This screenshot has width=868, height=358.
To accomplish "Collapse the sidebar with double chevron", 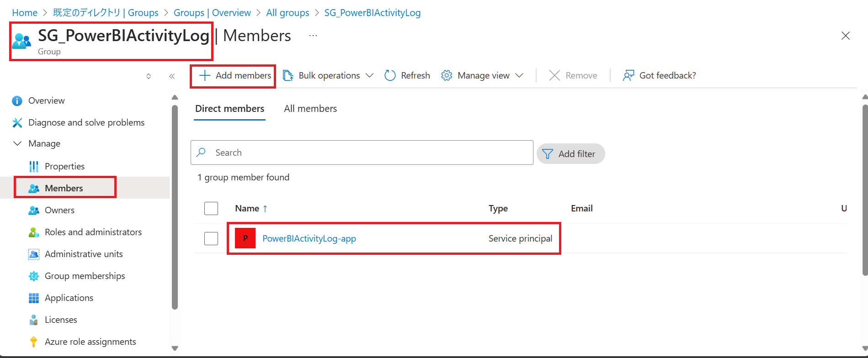I will [x=172, y=76].
